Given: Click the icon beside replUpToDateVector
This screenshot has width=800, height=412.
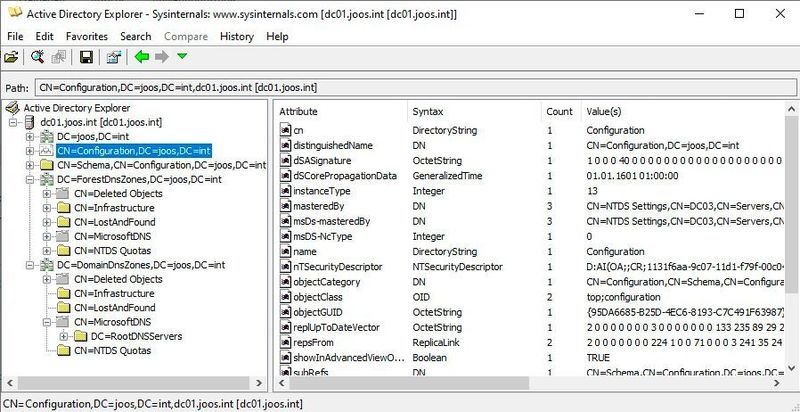Looking at the screenshot, I should tap(285, 327).
